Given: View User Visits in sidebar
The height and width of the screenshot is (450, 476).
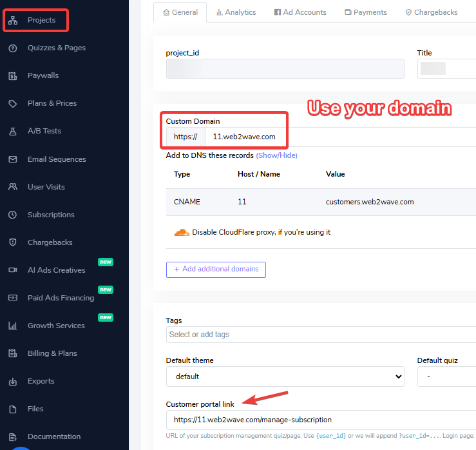Looking at the screenshot, I should click(x=46, y=187).
